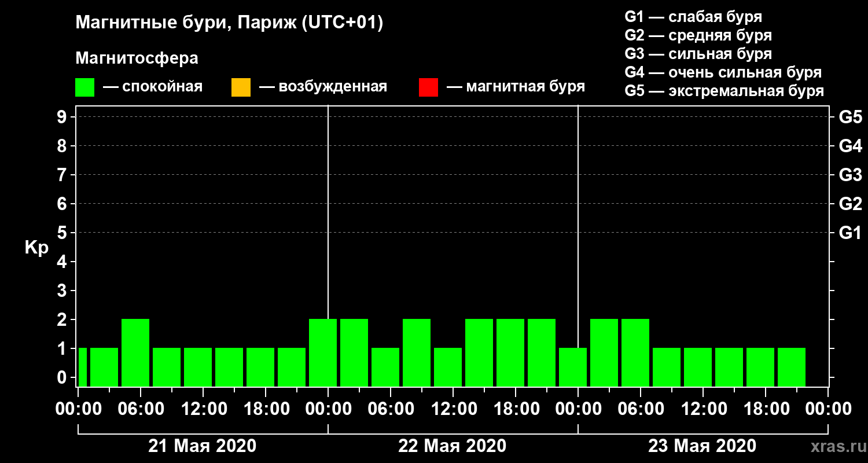Click 'G4 — очень сильная буря' legend line

click(723, 72)
